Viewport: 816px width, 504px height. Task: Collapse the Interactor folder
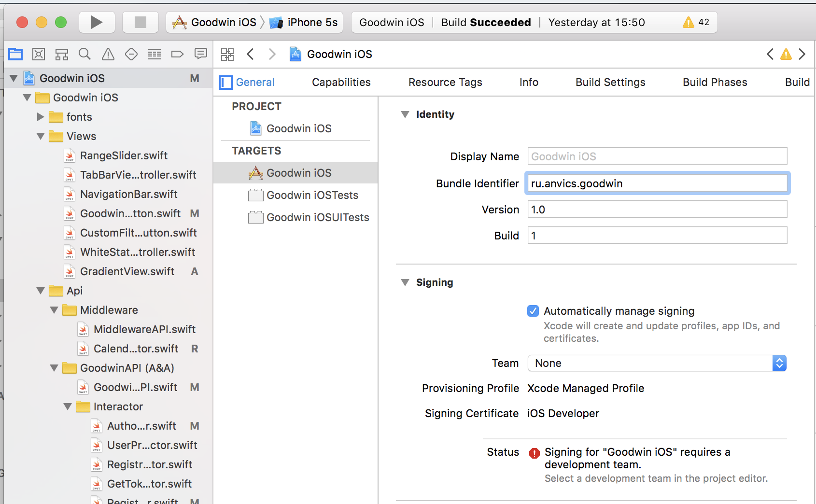[68, 406]
